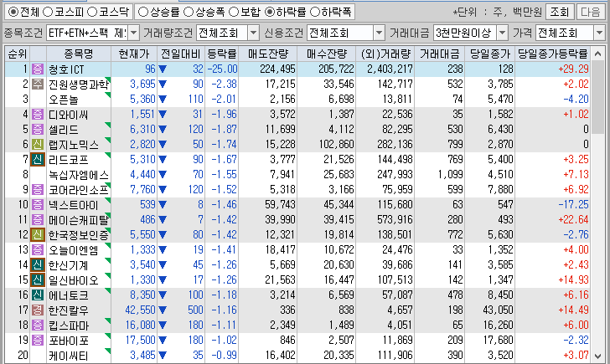Viewport: 610px width, 364px height.
Task: Select the 코스닥 radio button
Action: pos(92,12)
